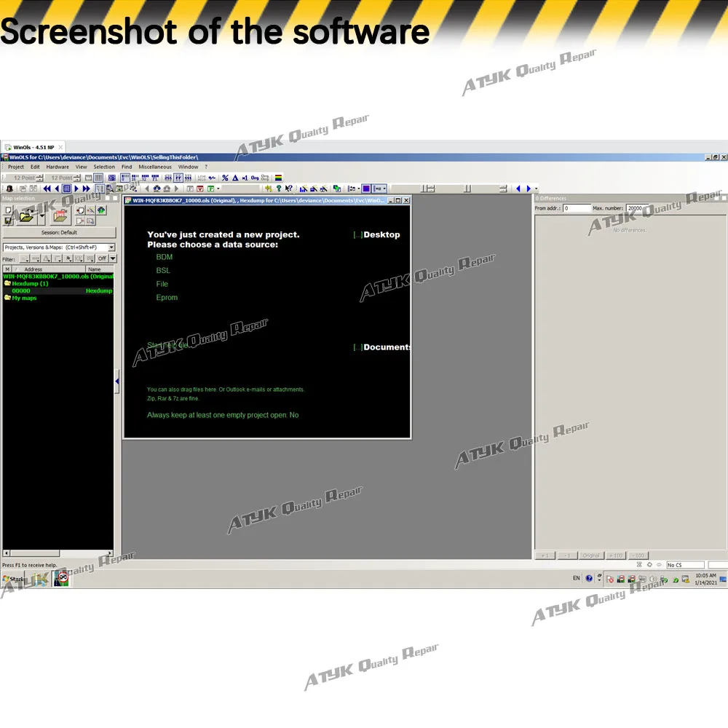Image resolution: width=728 pixels, height=728 pixels.
Task: Choose BSL as data source
Action: tap(163, 270)
